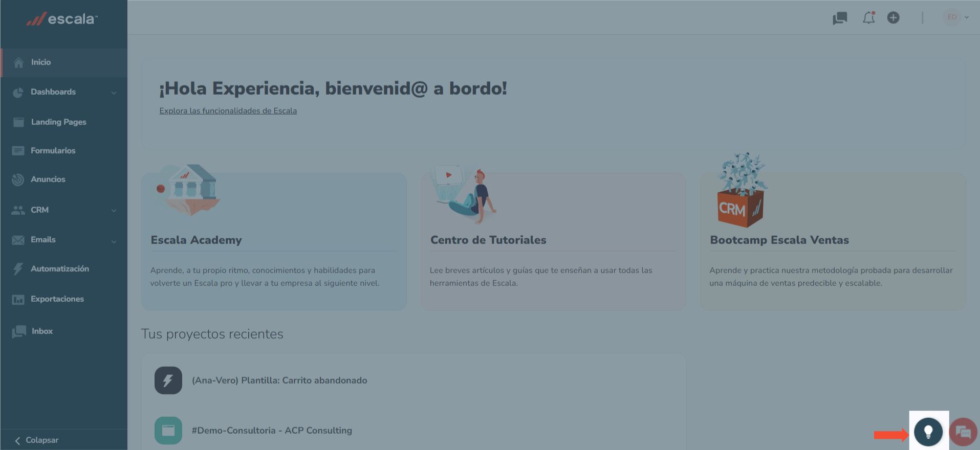Viewport: 980px width, 450px height.
Task: Open the red chat support bubble
Action: pyautogui.click(x=963, y=432)
